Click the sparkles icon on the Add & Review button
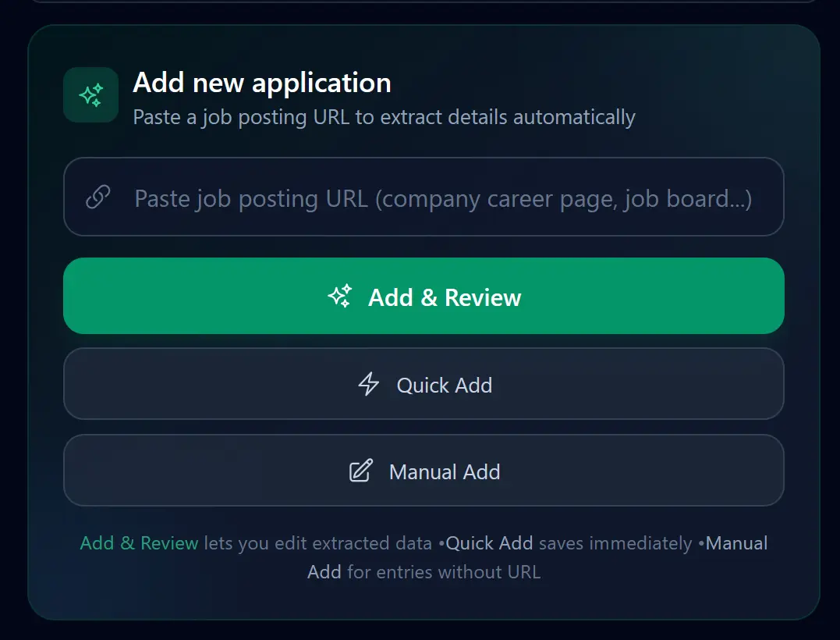Viewport: 840px width, 640px height. 338,296
